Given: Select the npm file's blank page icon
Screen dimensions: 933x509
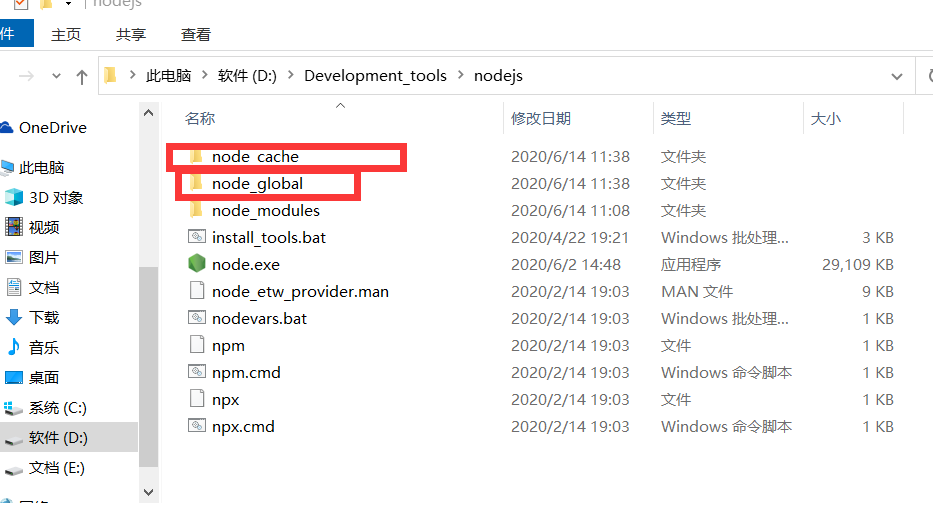Looking at the screenshot, I should [197, 345].
